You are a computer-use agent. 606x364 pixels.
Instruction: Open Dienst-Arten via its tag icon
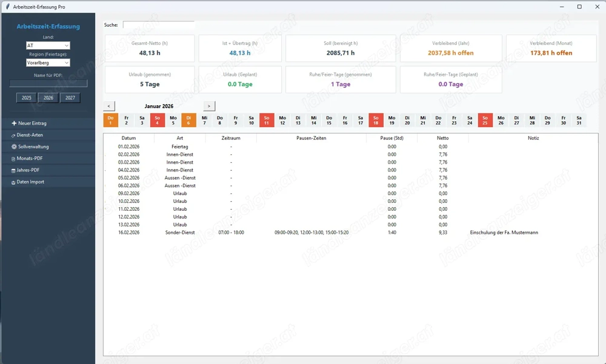(14, 135)
